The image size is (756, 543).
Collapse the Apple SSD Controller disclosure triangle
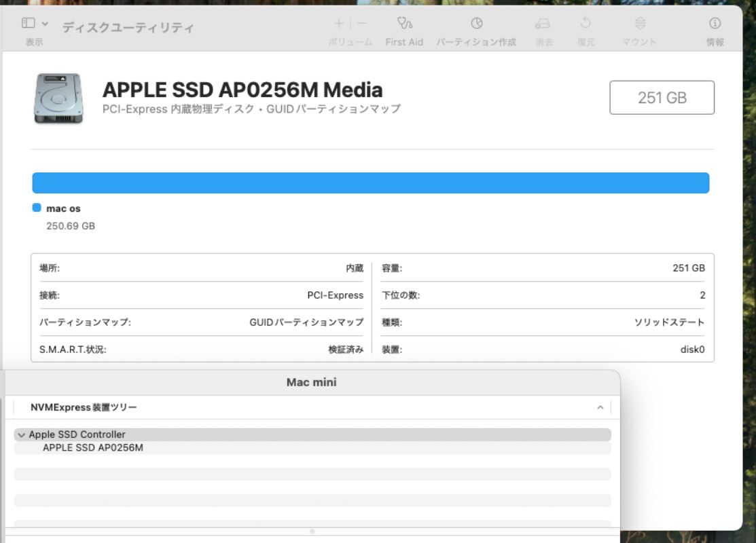click(x=22, y=435)
